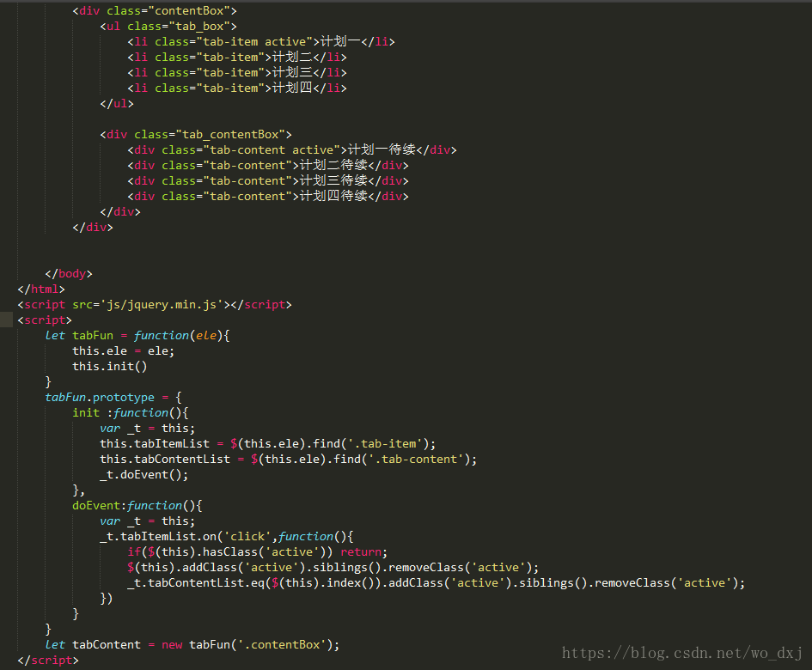The height and width of the screenshot is (670, 812).
Task: Click the script src 'js/jquery.min.js' line
Action: pos(155,305)
